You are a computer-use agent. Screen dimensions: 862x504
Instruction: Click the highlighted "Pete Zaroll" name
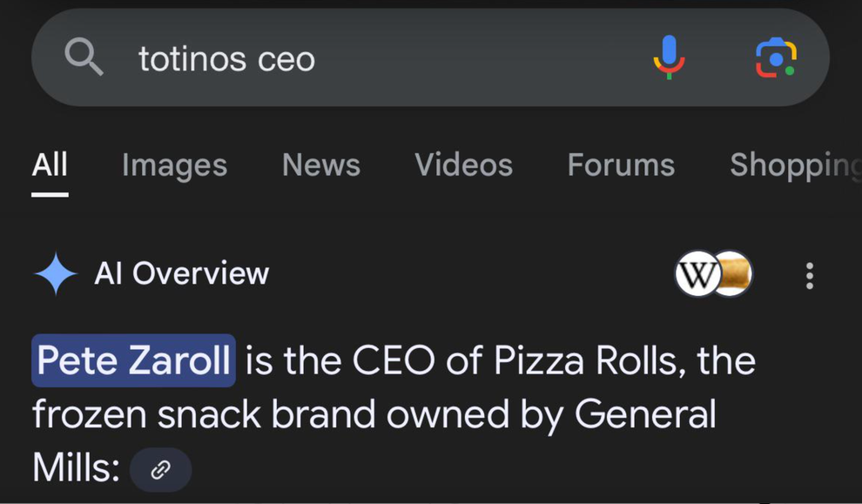134,360
